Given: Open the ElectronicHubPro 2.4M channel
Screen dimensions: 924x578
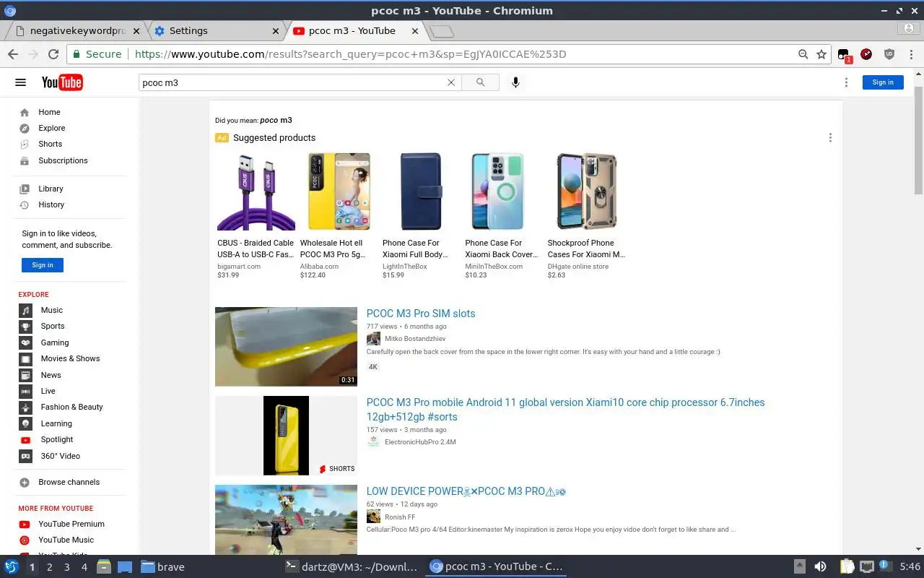Looking at the screenshot, I should pos(420,442).
